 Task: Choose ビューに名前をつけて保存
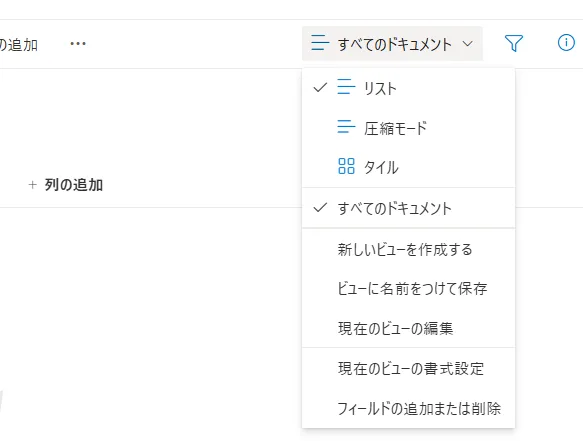pos(408,289)
